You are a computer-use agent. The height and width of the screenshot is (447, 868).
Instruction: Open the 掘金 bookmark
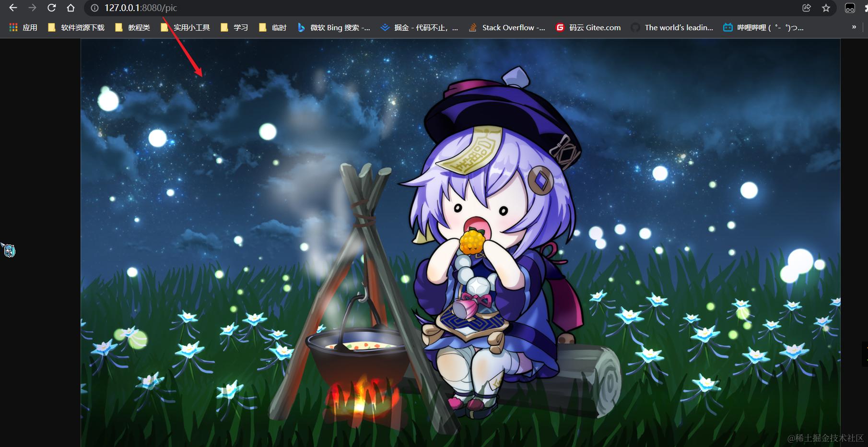pyautogui.click(x=419, y=27)
